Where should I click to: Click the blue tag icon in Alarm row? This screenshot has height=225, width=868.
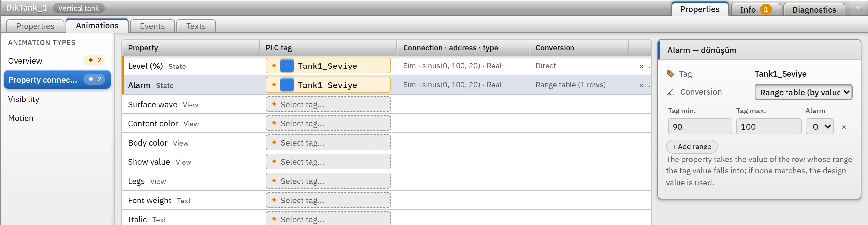click(287, 85)
